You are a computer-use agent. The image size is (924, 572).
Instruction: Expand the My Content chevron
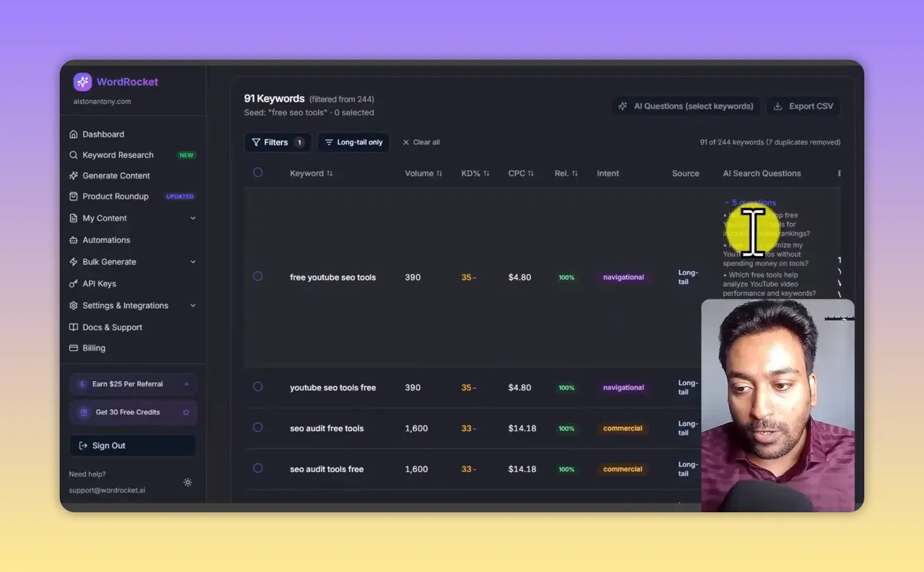coord(193,218)
